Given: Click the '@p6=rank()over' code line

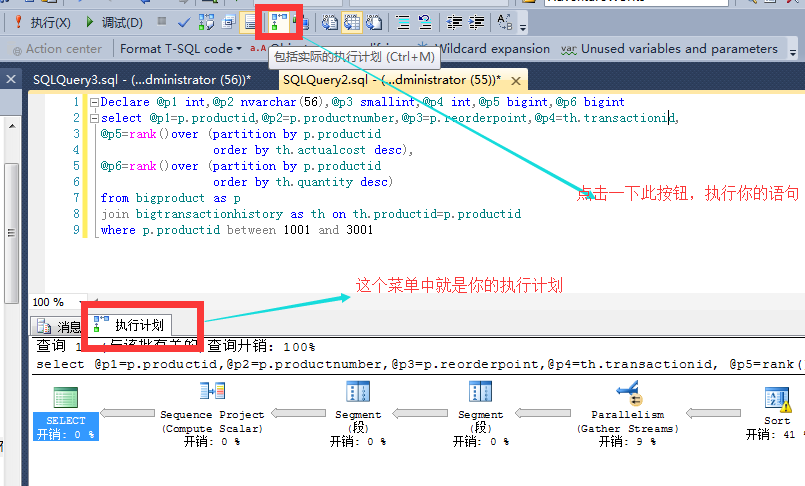Looking at the screenshot, I should tap(241, 166).
